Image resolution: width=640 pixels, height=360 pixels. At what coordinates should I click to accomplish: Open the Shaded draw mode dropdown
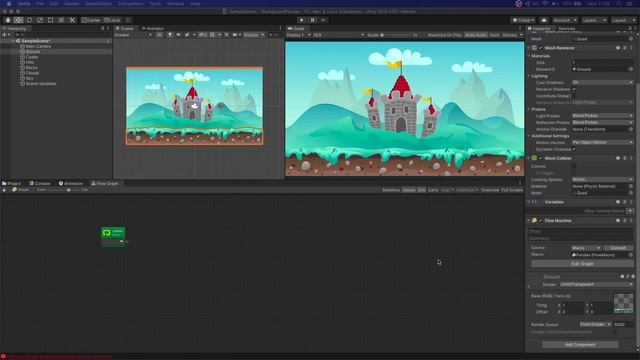pyautogui.click(x=133, y=35)
